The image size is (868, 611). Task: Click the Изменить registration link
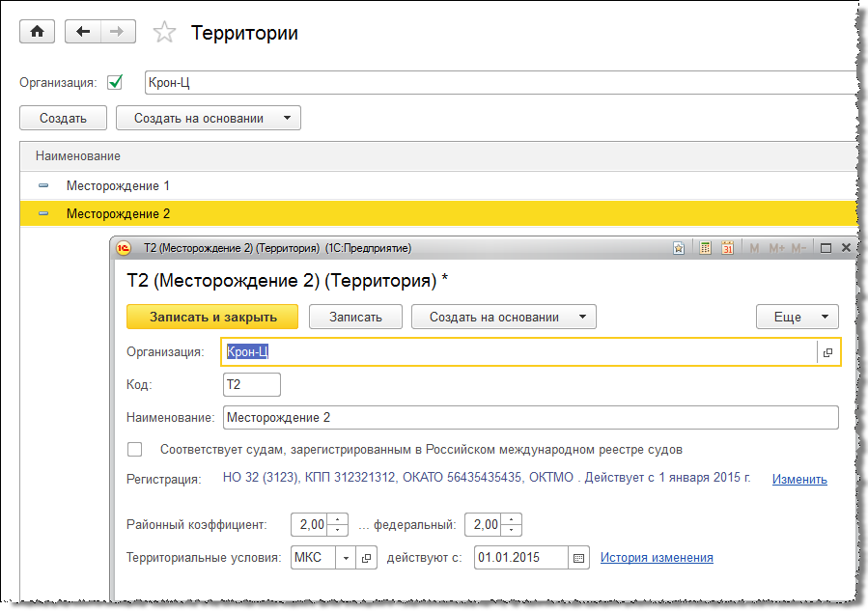(799, 479)
